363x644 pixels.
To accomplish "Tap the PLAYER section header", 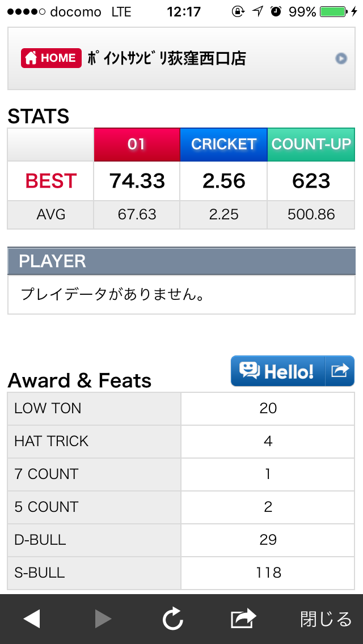I will (181, 261).
